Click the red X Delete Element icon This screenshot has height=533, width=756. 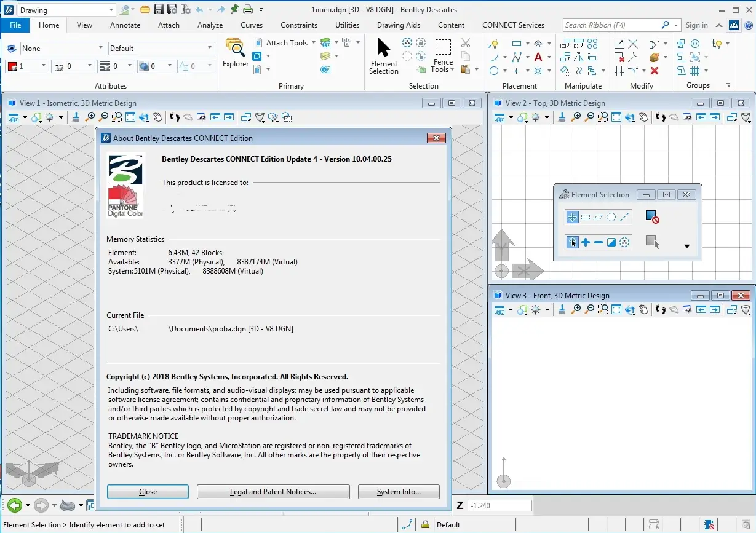(x=655, y=71)
